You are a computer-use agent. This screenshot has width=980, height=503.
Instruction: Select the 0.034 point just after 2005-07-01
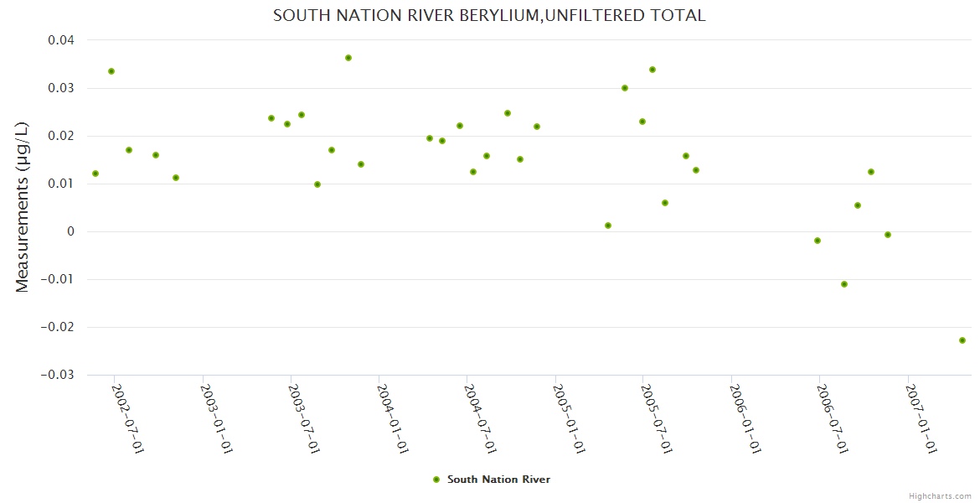[652, 70]
